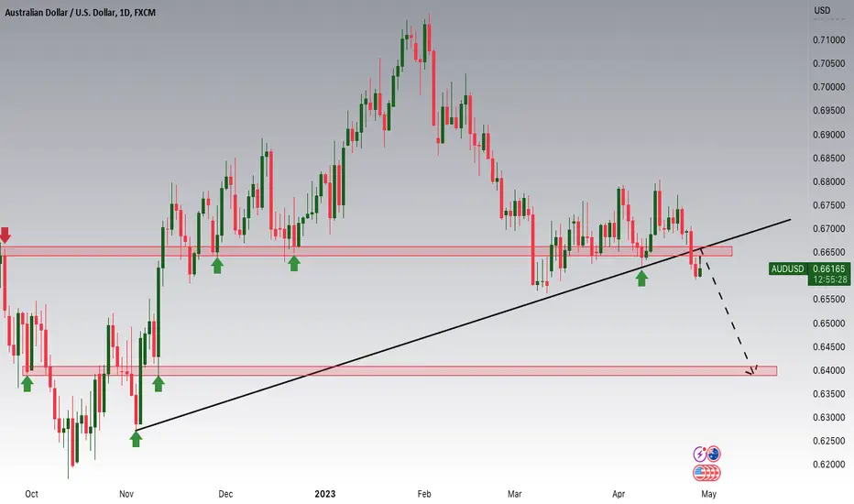Viewport: 854px width, 504px height.
Task: Click the Nov label on time axis
Action: pyautogui.click(x=126, y=494)
